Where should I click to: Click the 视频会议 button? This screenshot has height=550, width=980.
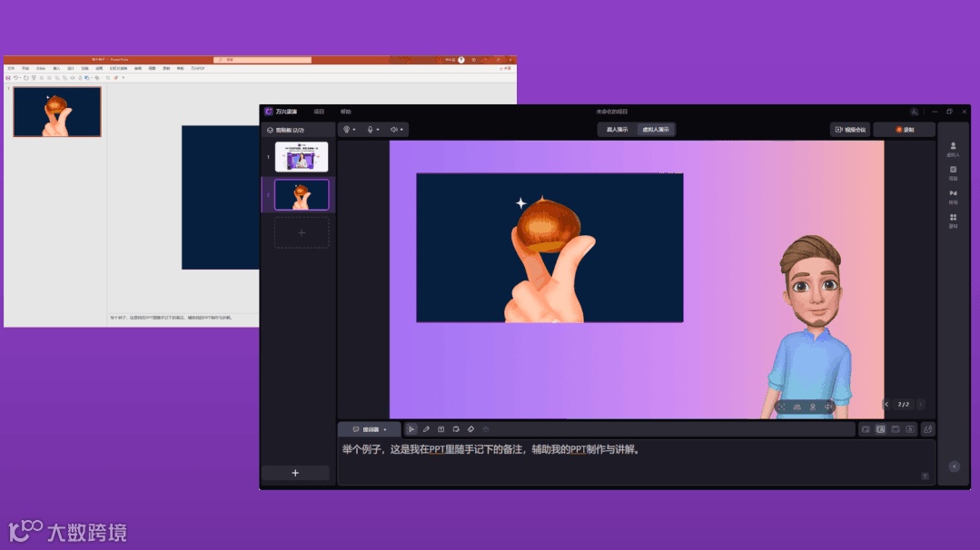point(851,129)
